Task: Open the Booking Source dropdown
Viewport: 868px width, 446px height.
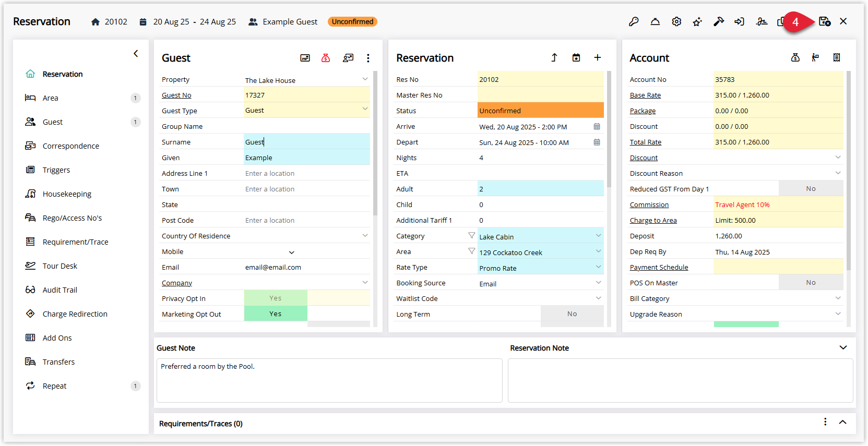Action: (x=598, y=282)
